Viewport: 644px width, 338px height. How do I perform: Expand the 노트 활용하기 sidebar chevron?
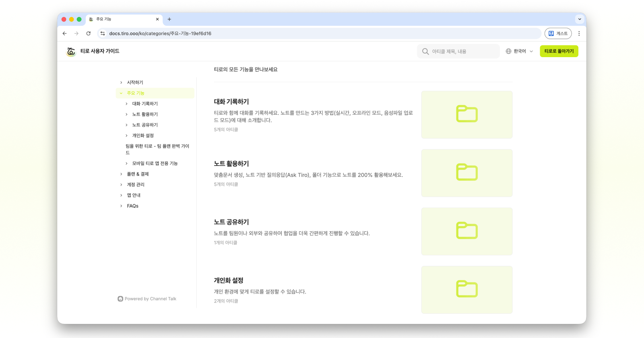click(x=126, y=114)
